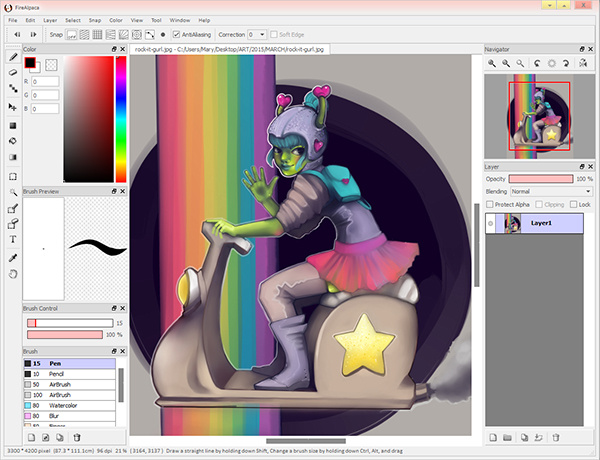Select the Hand tool
The width and height of the screenshot is (600, 460).
(x=13, y=274)
